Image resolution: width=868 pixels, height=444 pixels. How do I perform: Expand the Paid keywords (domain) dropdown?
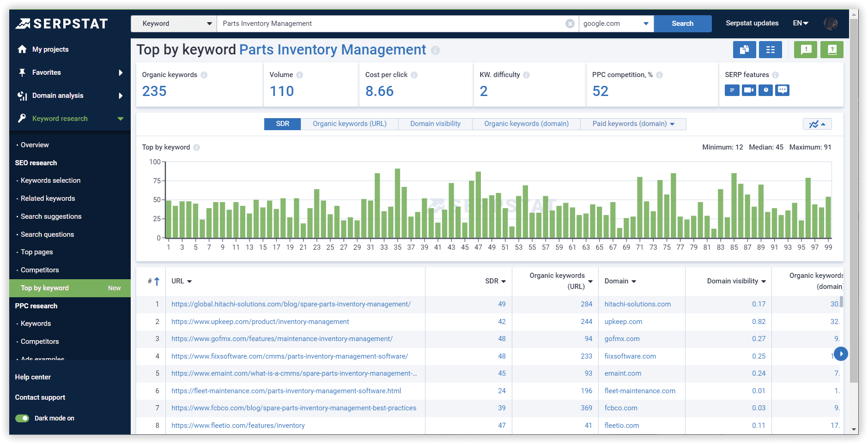pos(633,124)
